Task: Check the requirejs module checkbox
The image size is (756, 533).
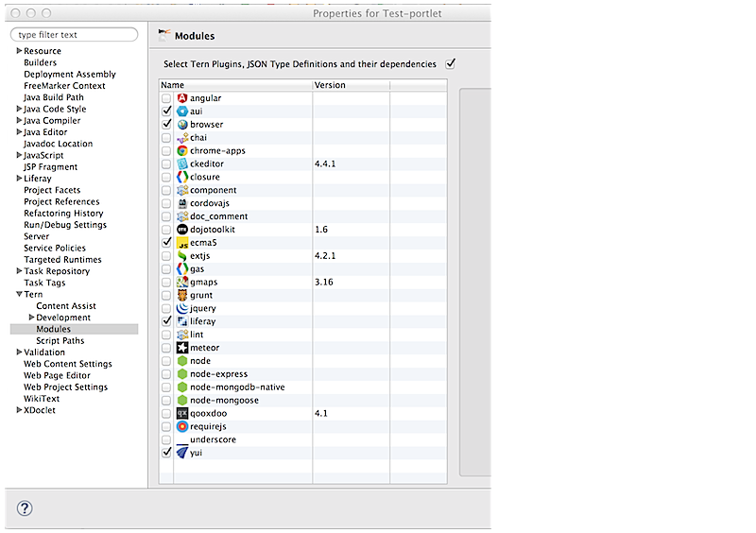Action: point(166,426)
